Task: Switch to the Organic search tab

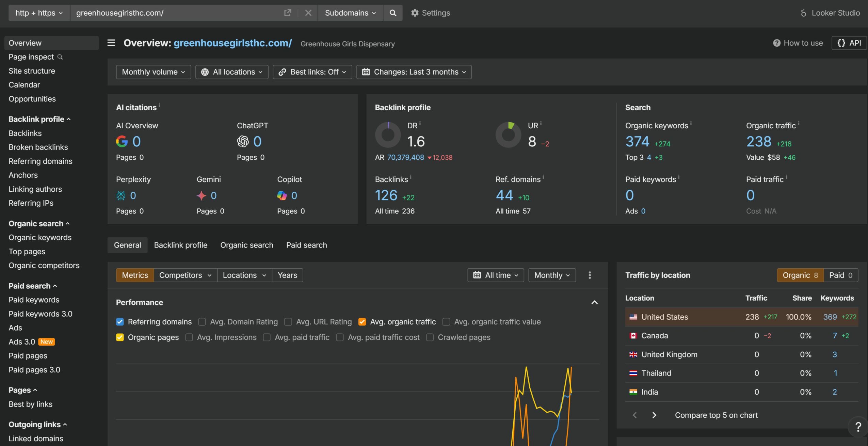Action: [246, 245]
